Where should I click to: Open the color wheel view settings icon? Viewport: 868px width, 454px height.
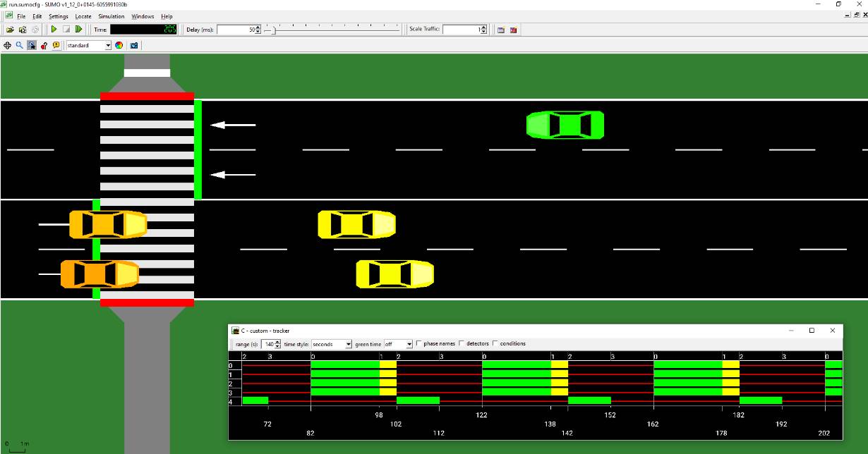click(x=119, y=45)
